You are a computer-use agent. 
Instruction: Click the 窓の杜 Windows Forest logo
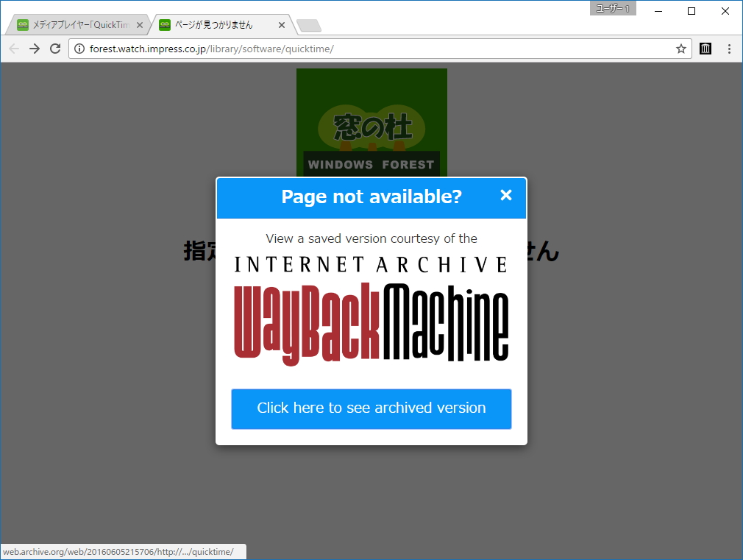371,121
